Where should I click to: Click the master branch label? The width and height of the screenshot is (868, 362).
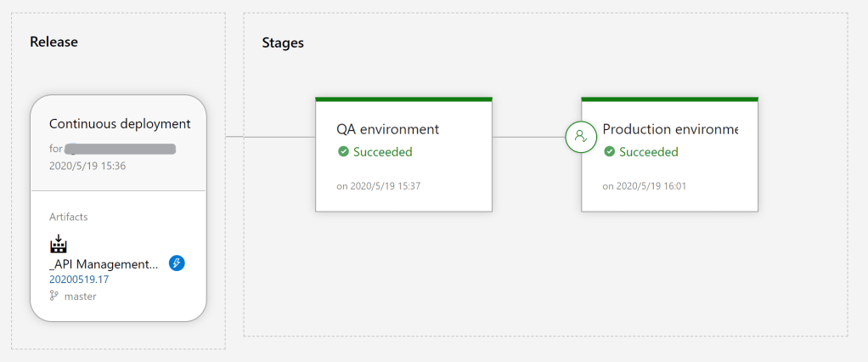pyautogui.click(x=81, y=297)
